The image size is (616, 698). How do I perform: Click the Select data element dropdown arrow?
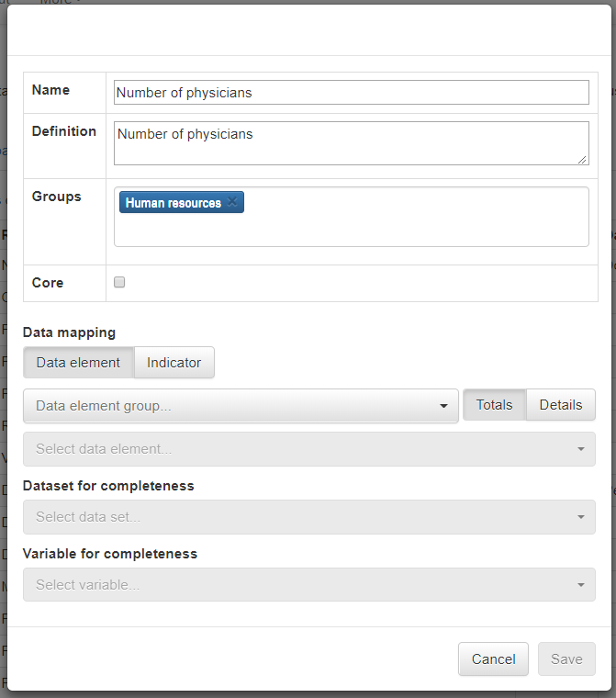pos(581,449)
